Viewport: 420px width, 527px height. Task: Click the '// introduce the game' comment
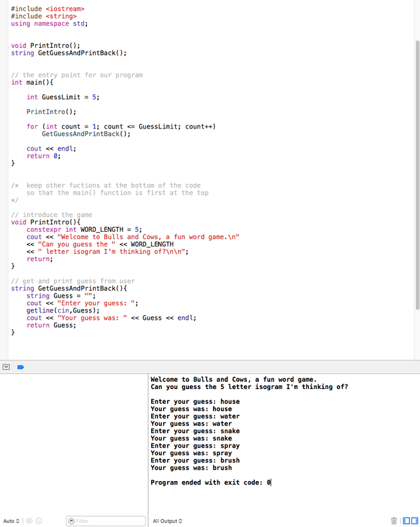pos(51,215)
